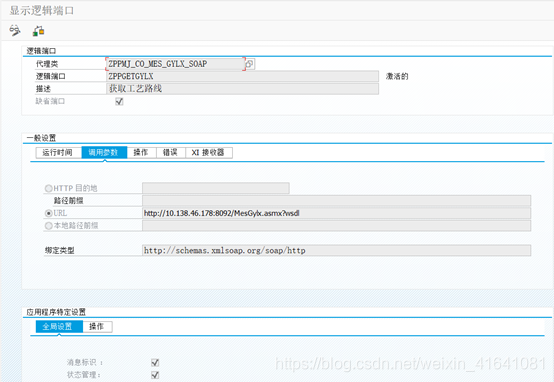Click the 描述 field 获取工艺路线
The width and height of the screenshot is (554, 382).
(x=242, y=89)
